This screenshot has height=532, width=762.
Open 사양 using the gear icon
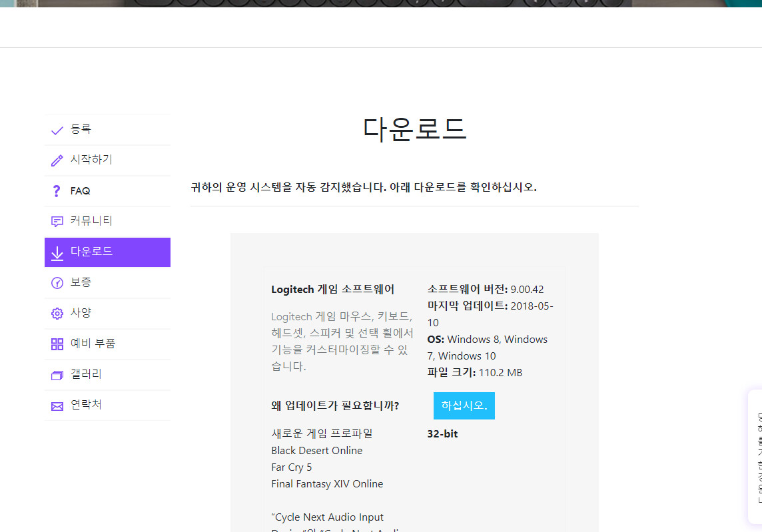pyautogui.click(x=57, y=313)
